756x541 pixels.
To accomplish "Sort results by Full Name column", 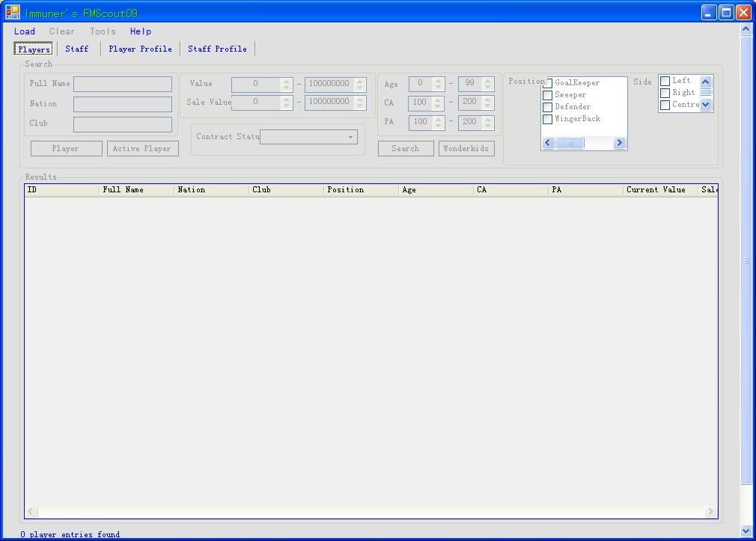I will coord(136,190).
